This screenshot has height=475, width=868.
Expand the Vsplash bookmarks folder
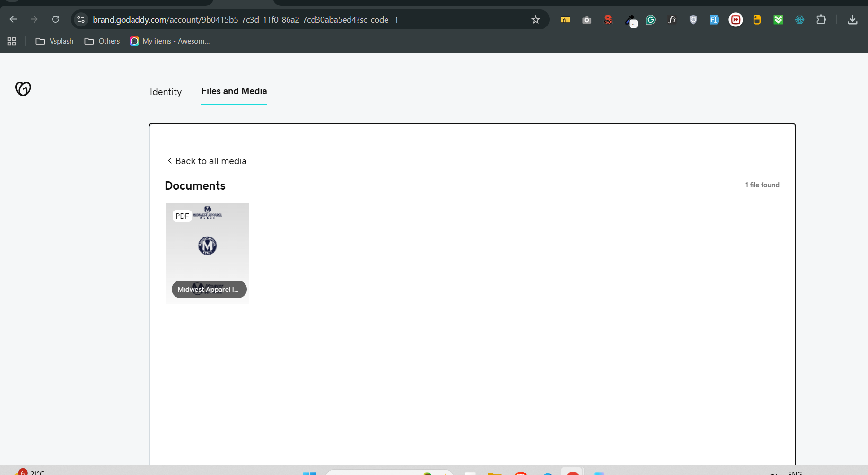(x=55, y=41)
